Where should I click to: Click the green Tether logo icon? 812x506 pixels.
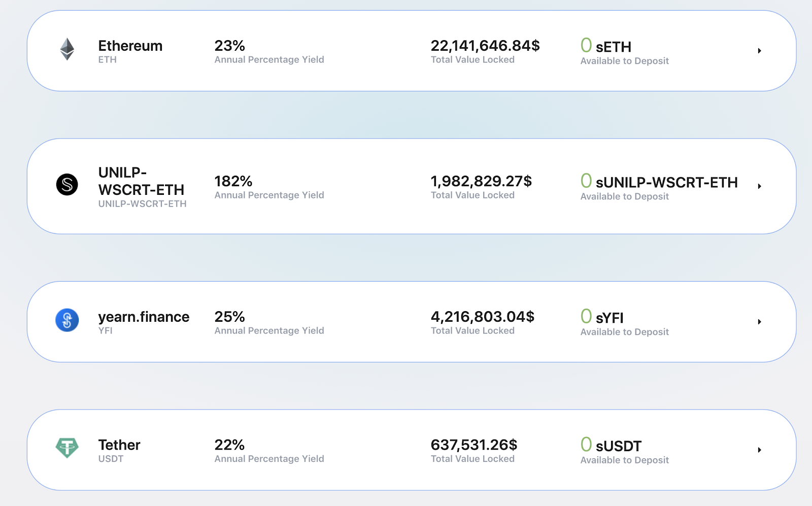[x=67, y=448]
